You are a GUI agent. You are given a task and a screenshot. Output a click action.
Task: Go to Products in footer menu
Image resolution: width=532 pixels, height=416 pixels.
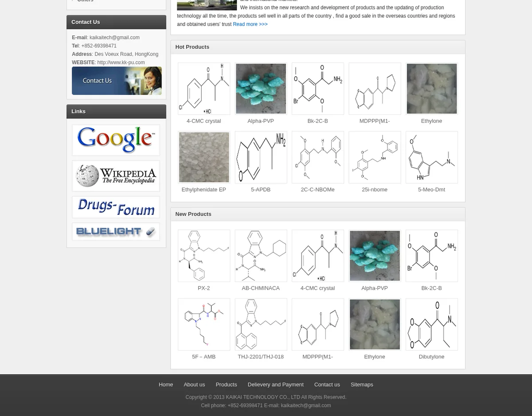226,385
